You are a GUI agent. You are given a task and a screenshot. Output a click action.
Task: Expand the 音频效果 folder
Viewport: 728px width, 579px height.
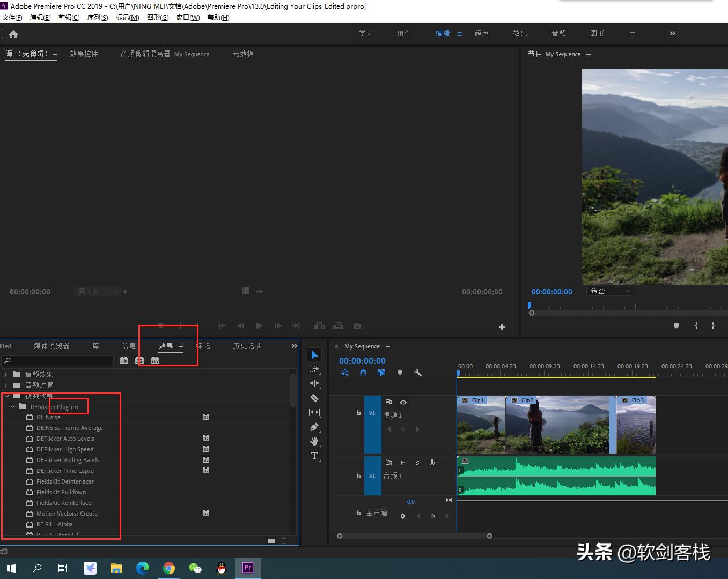6,374
